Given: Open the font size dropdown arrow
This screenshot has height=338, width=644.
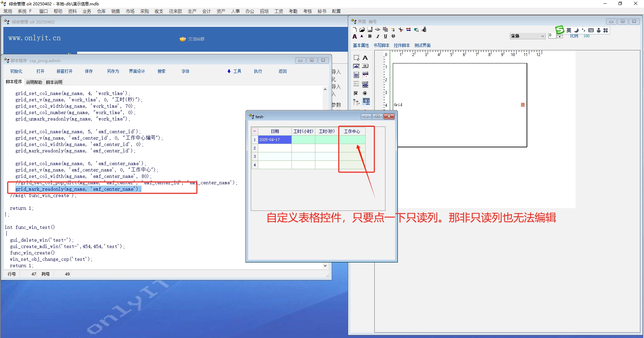Looking at the screenshot, I should point(559,37).
